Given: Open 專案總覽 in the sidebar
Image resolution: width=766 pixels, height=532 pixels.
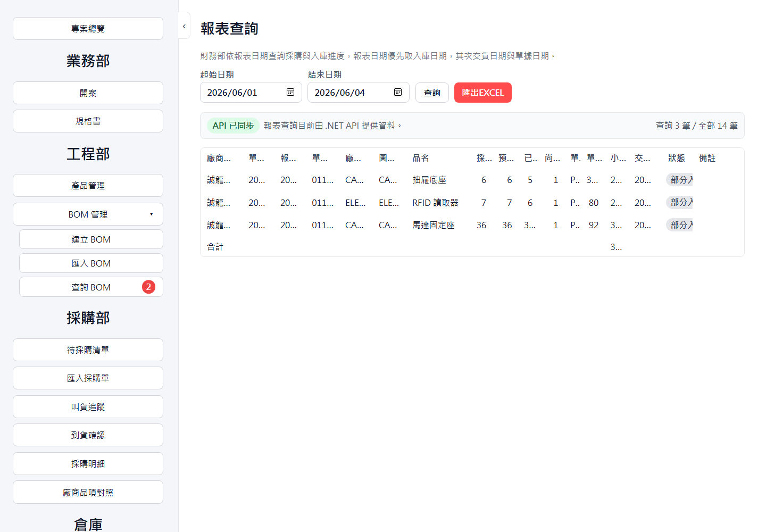Looking at the screenshot, I should pos(88,28).
